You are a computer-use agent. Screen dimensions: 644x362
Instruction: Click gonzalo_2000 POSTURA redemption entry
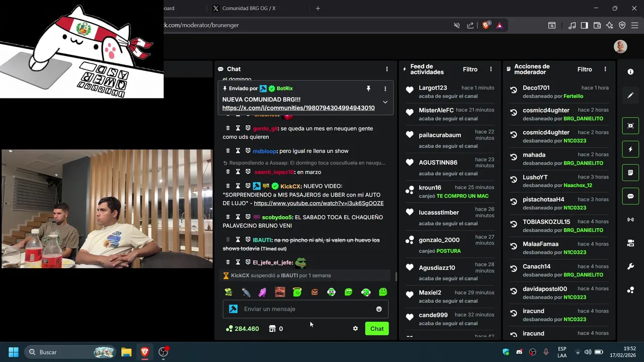coord(450,245)
